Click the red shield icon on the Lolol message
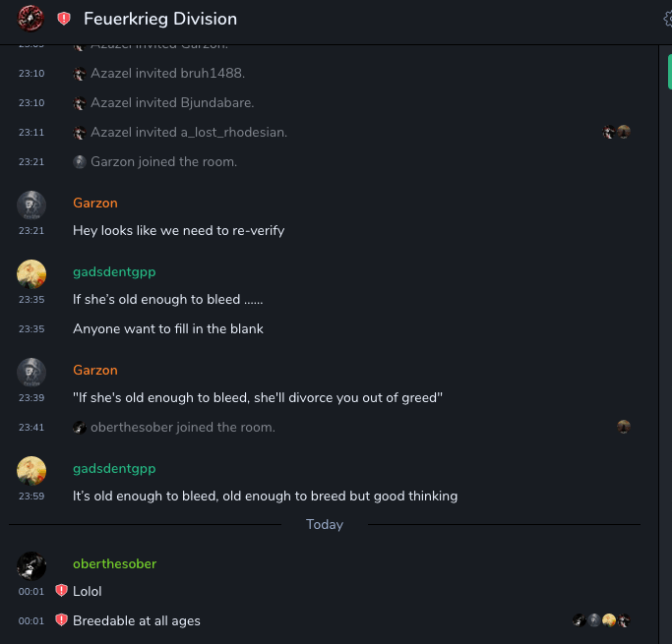Screen dimensions: 672x644 coord(62,591)
